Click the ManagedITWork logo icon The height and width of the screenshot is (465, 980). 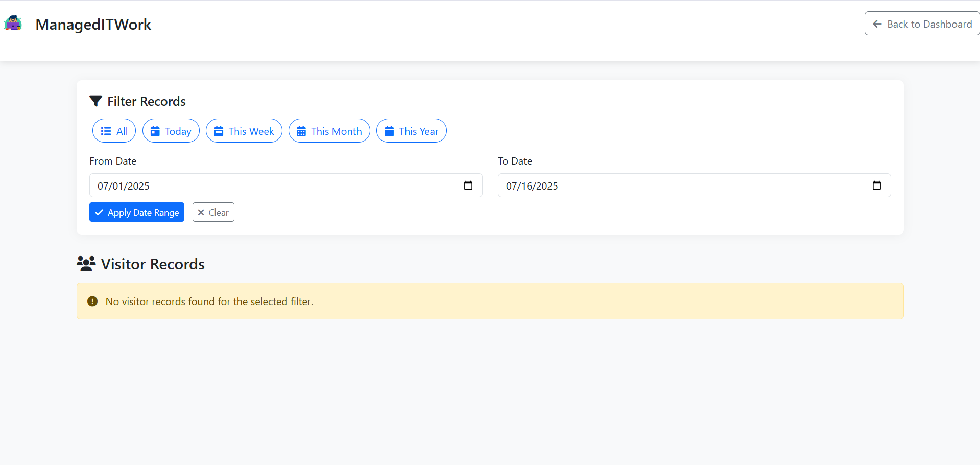point(13,24)
